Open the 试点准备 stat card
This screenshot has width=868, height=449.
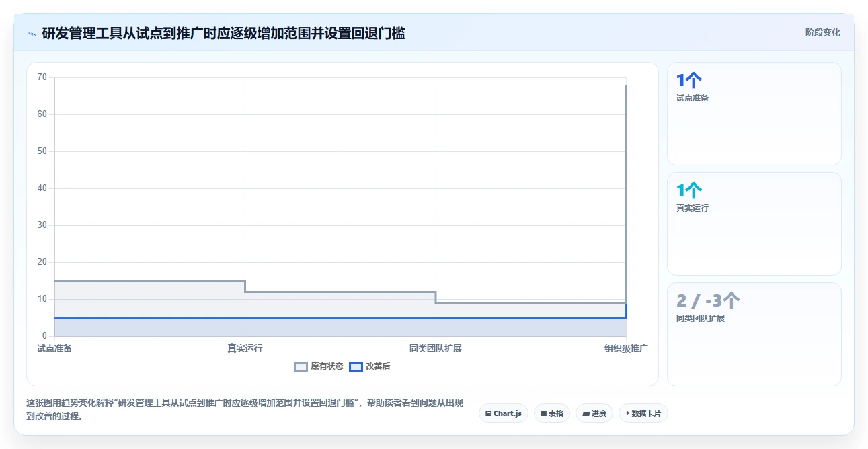click(x=754, y=114)
